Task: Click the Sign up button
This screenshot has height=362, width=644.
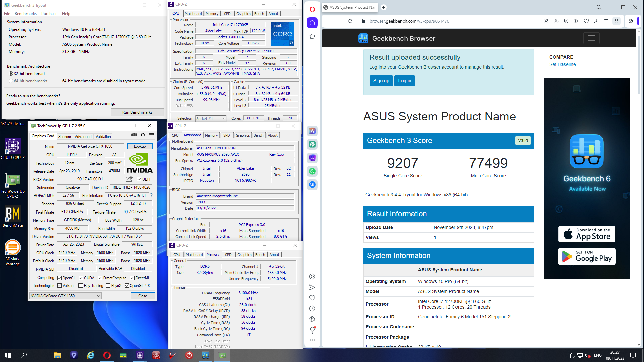Action: click(x=381, y=81)
